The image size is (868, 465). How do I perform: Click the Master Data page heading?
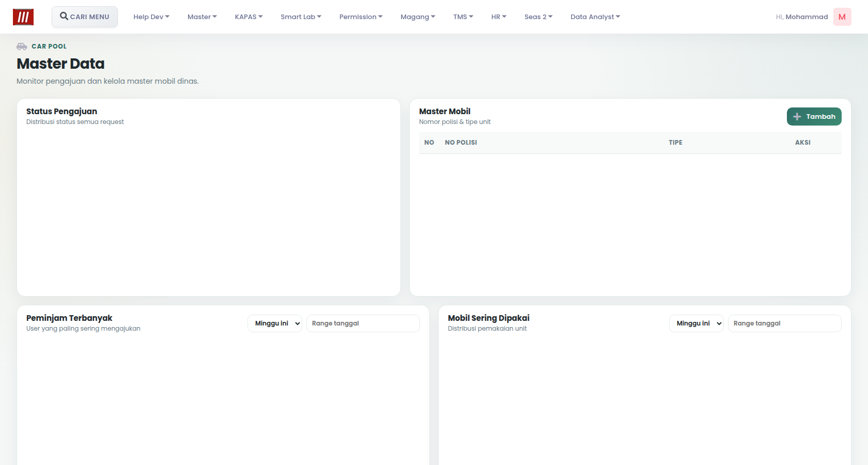60,64
